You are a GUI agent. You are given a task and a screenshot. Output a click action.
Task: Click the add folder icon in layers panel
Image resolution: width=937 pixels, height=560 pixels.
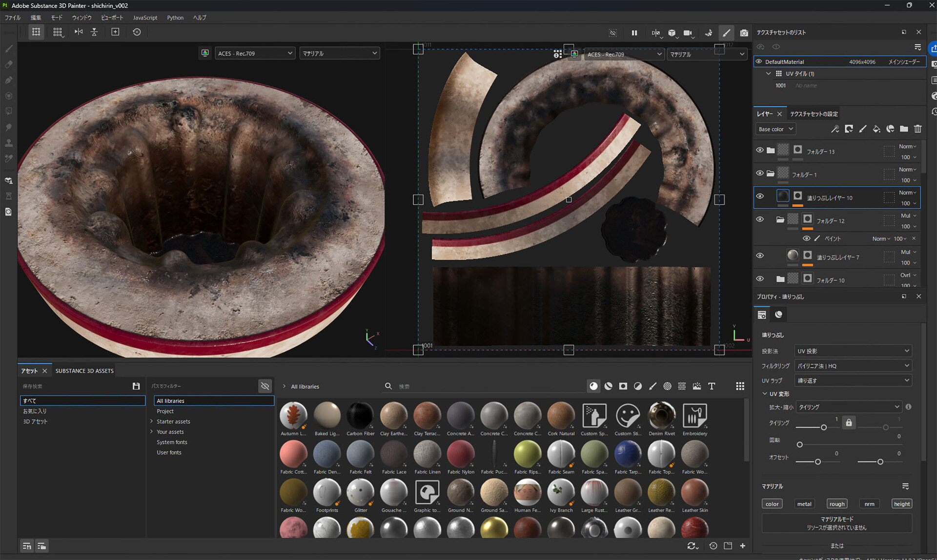pyautogui.click(x=904, y=129)
